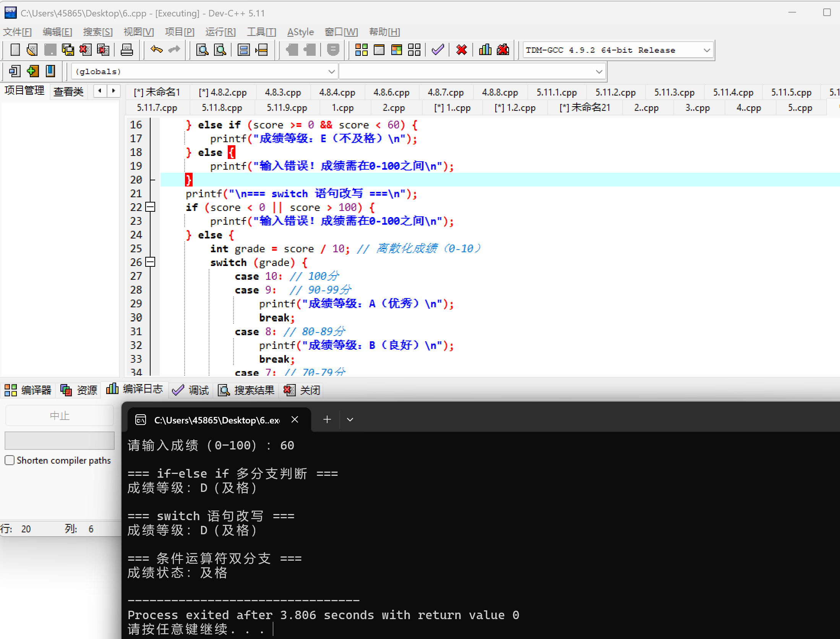
Task: Click the Compile icon with four colored squares
Action: click(361, 50)
